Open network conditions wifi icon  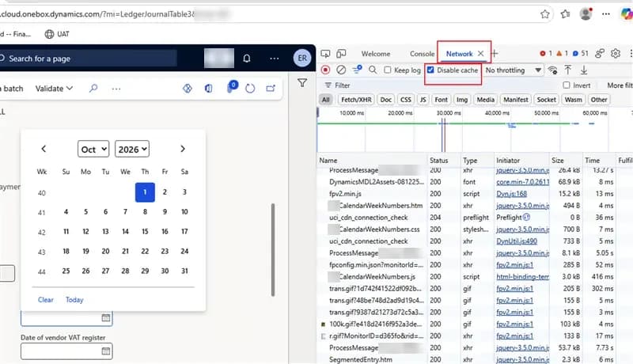coord(552,70)
